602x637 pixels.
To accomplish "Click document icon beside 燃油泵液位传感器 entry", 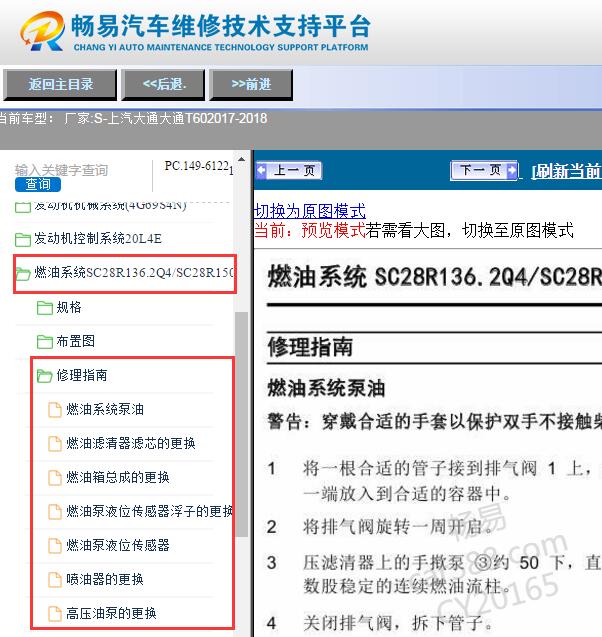I will click(x=55, y=546).
